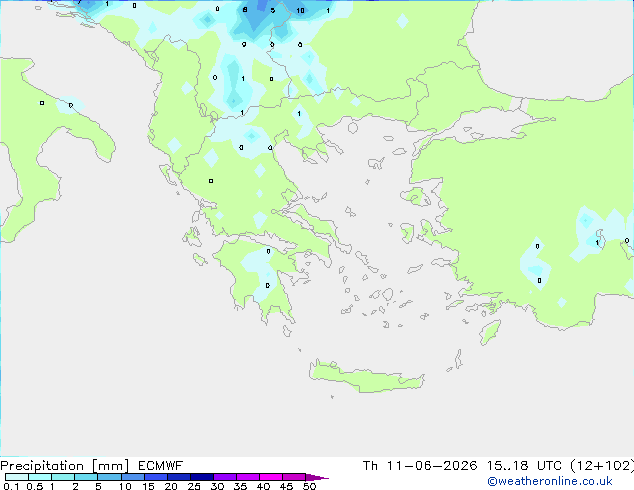Click the legend swatch between 0.5 and 1
Image resolution: width=634 pixels, height=490 pixels.
[x=40, y=477]
